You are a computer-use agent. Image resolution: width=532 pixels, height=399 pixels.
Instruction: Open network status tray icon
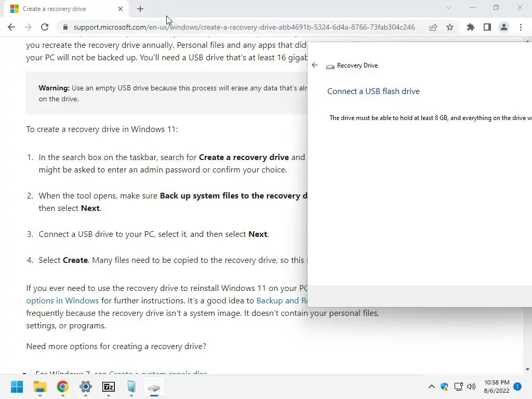point(458,387)
